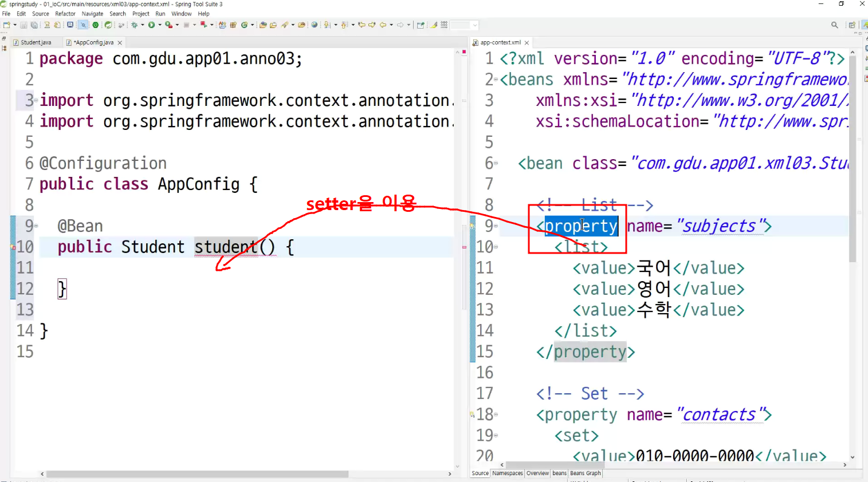
Task: Click the Next Annotation arrow icon
Action: [x=327, y=25]
